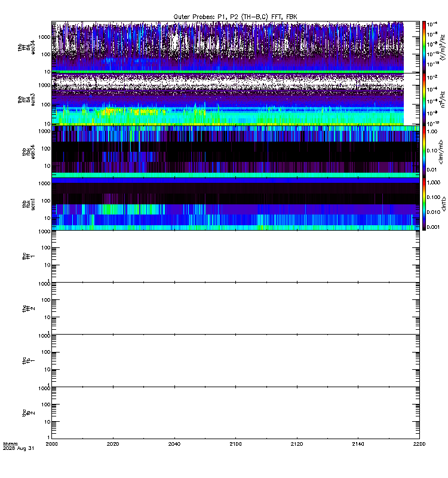The height and width of the screenshot is (478, 448).
Task: Click the 2100 time axis tick label
Action: click(x=235, y=444)
